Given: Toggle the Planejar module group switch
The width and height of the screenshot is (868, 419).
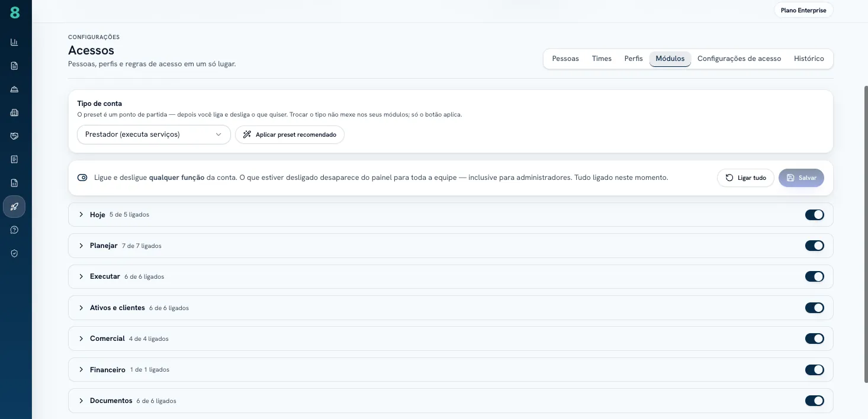Looking at the screenshot, I should point(814,246).
